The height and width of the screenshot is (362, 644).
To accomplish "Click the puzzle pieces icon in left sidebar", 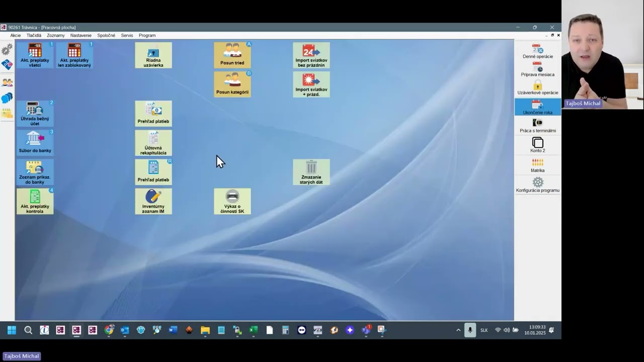I will 7,65.
